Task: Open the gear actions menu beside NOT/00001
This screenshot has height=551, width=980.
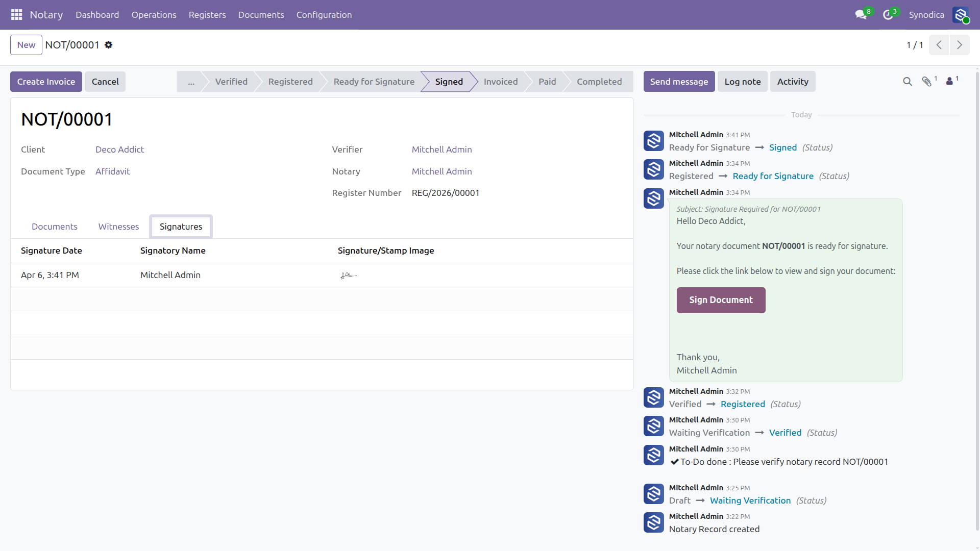Action: coord(108,45)
